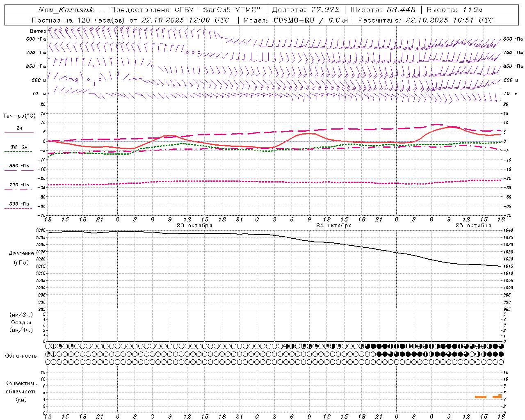The width and height of the screenshot is (525, 420).
Task: Click the Долгота: 77.972 field
Action: [x=306, y=10]
